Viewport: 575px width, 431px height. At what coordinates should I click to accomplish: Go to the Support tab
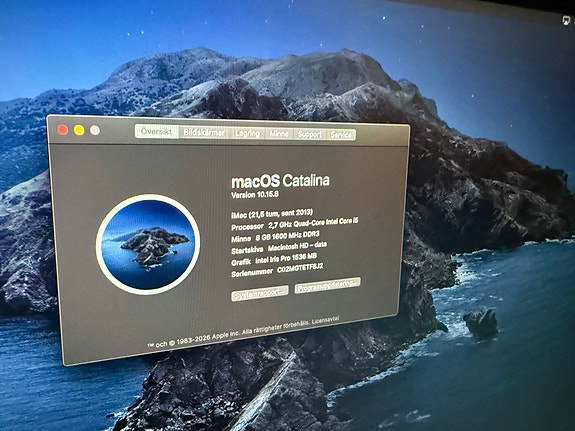point(310,134)
